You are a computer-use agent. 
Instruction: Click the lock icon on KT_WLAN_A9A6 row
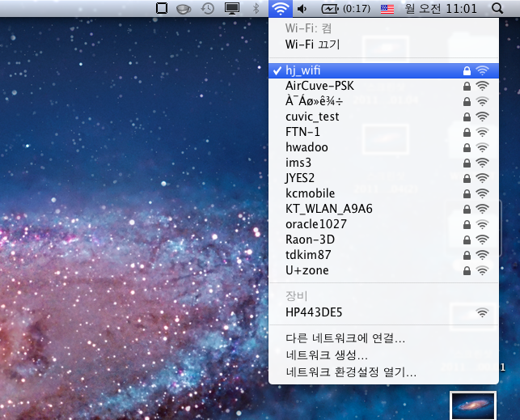click(467, 209)
